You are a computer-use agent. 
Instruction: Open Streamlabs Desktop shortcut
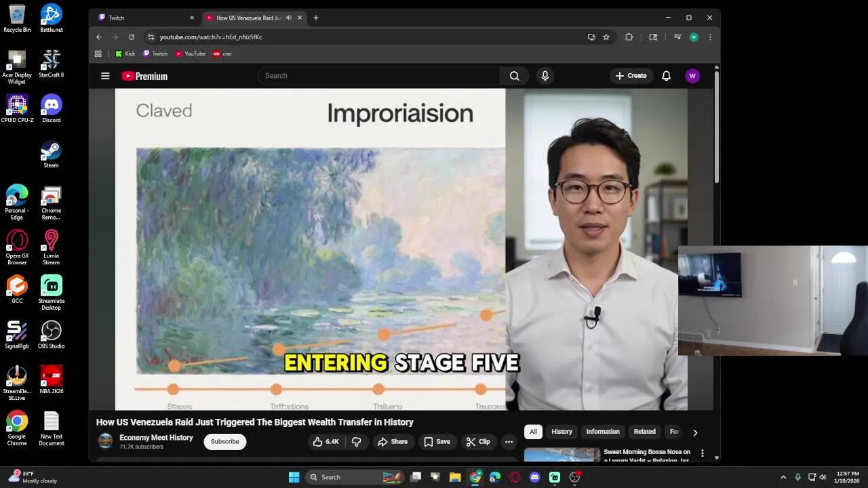52,292
